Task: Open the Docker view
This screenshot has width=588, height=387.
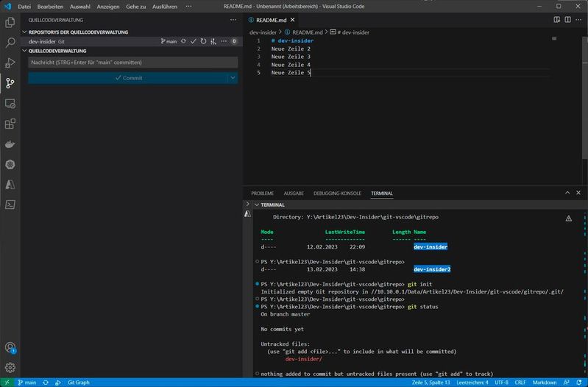Action: (10, 144)
